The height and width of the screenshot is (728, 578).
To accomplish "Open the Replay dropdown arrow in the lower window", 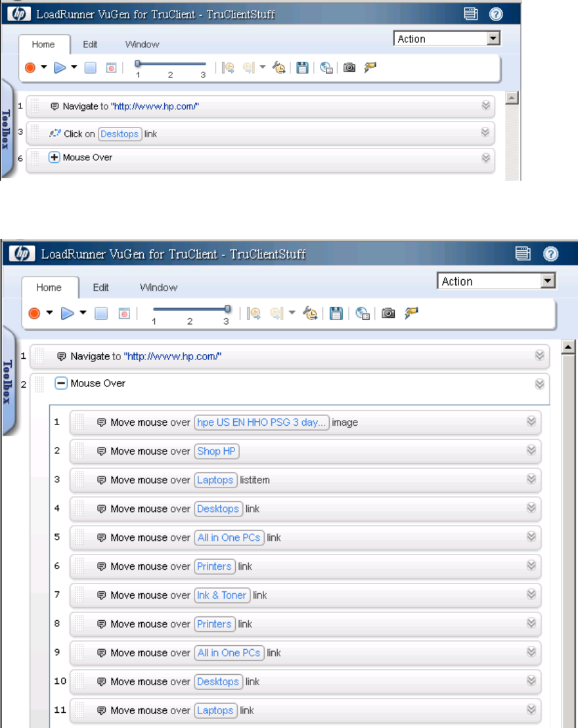I will [83, 313].
